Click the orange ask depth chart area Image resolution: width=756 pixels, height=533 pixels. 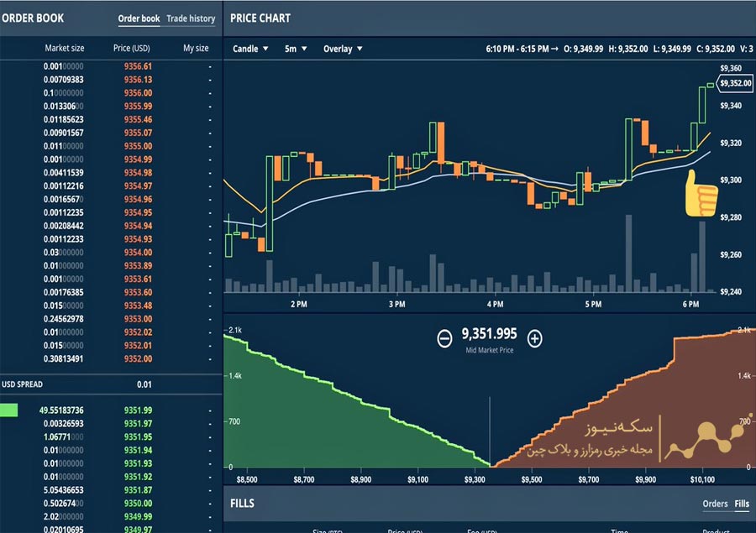pyautogui.click(x=605, y=420)
